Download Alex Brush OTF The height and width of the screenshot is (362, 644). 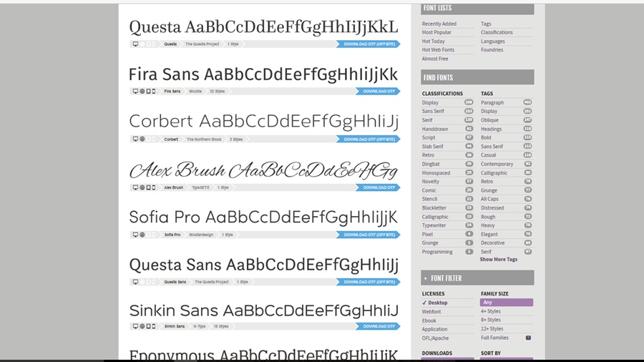[x=378, y=187]
